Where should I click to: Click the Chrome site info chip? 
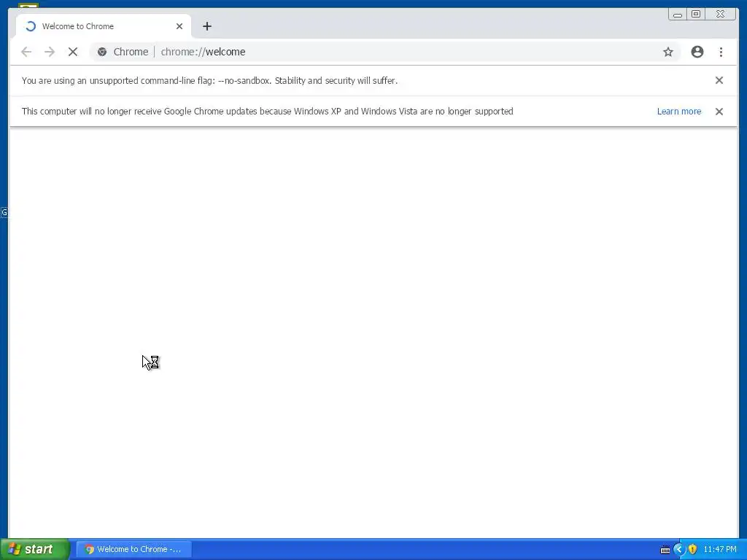coord(123,52)
